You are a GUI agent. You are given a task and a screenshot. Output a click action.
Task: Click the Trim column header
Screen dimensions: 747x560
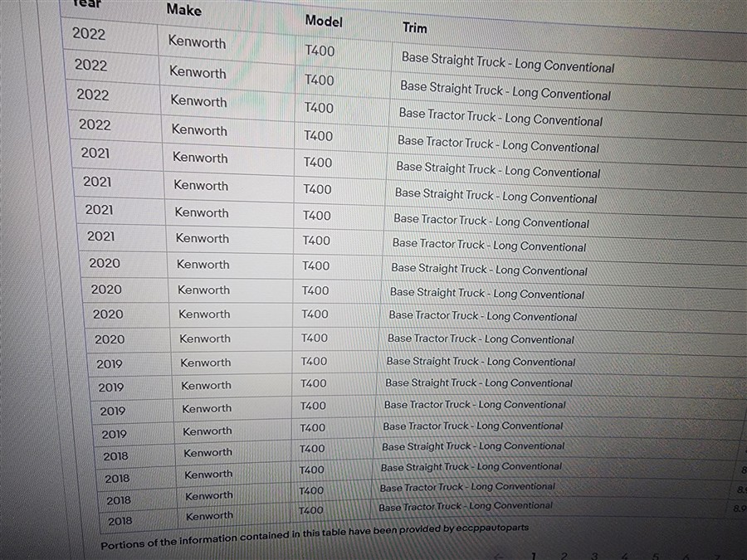click(x=415, y=28)
